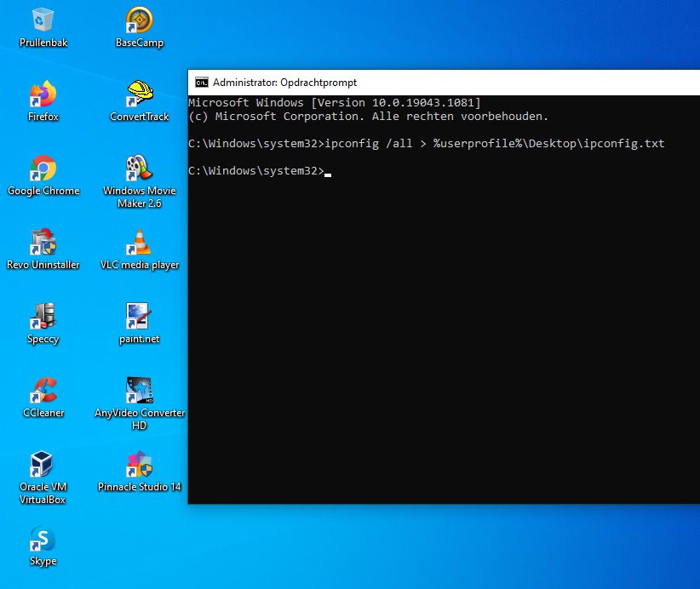The height and width of the screenshot is (589, 700).
Task: Select Windows Movie Maker 2.6 shortcut
Action: click(x=139, y=169)
